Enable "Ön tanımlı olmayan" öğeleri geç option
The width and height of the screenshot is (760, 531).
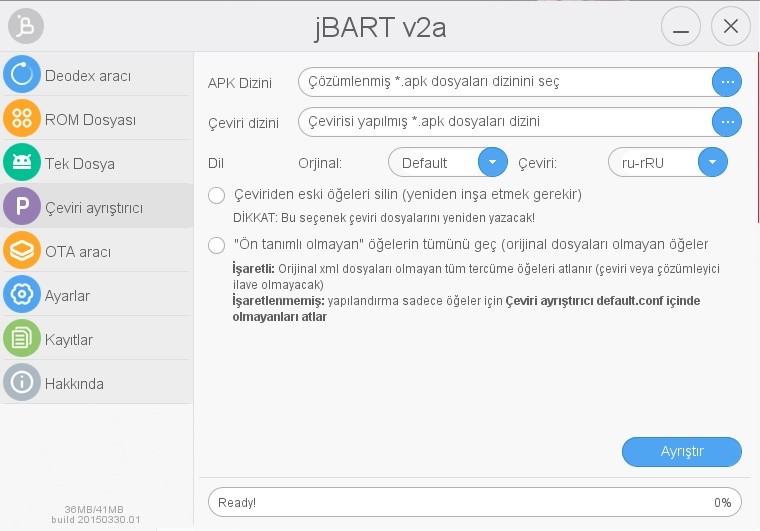(216, 245)
